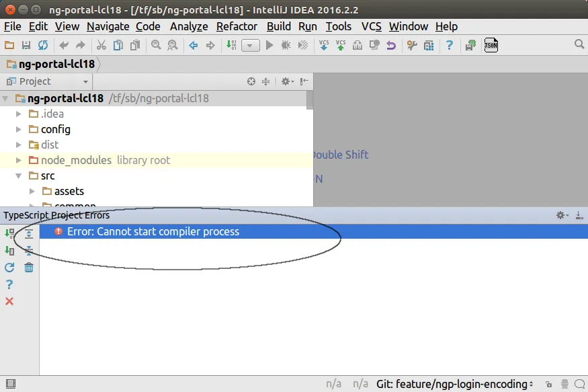This screenshot has height=392, width=588.
Task: Click the Undo arrow in toolbar
Action: pos(64,46)
